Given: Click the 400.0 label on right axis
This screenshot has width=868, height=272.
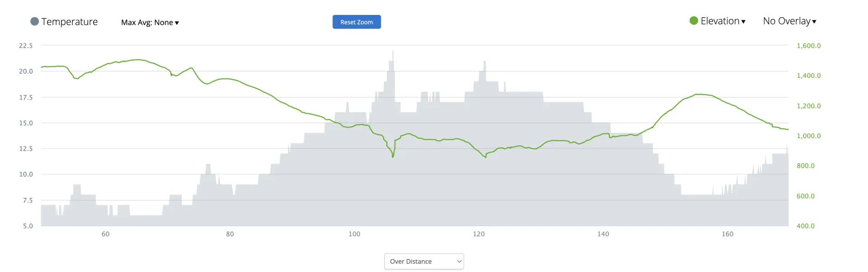Looking at the screenshot, I should [805, 226].
